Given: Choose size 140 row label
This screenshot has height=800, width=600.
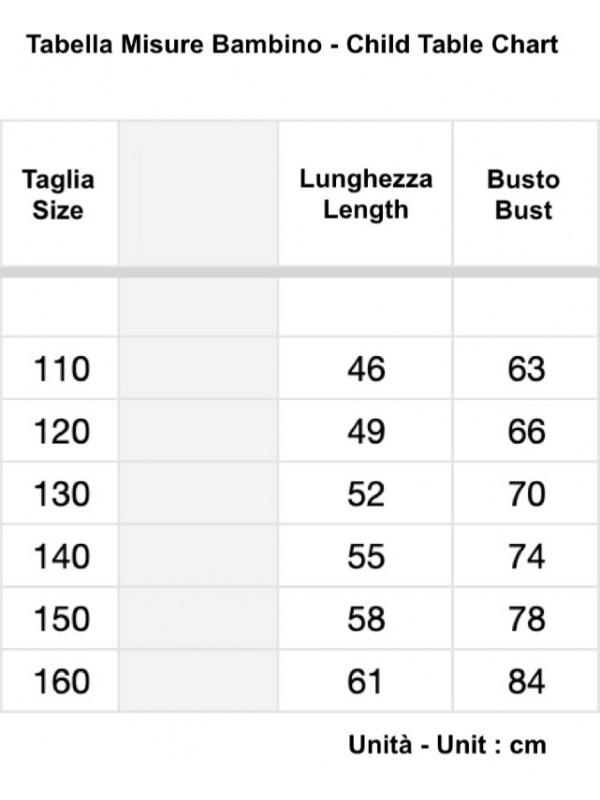Looking at the screenshot, I should [62, 556].
